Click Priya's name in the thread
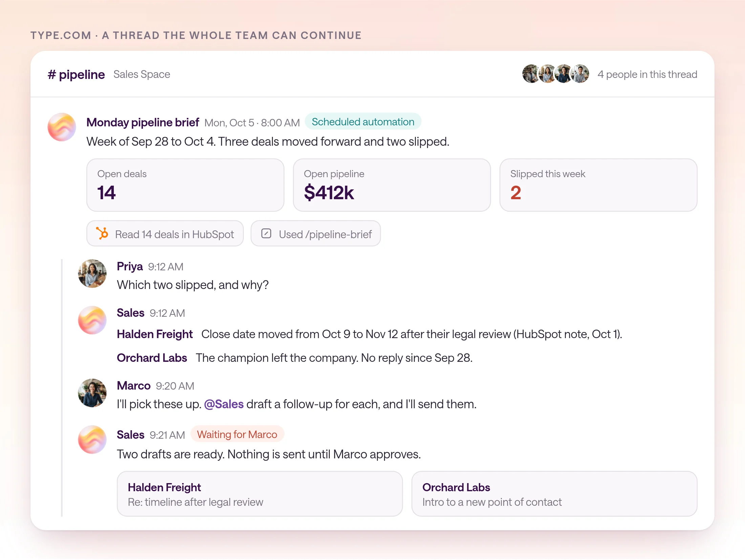 [130, 267]
